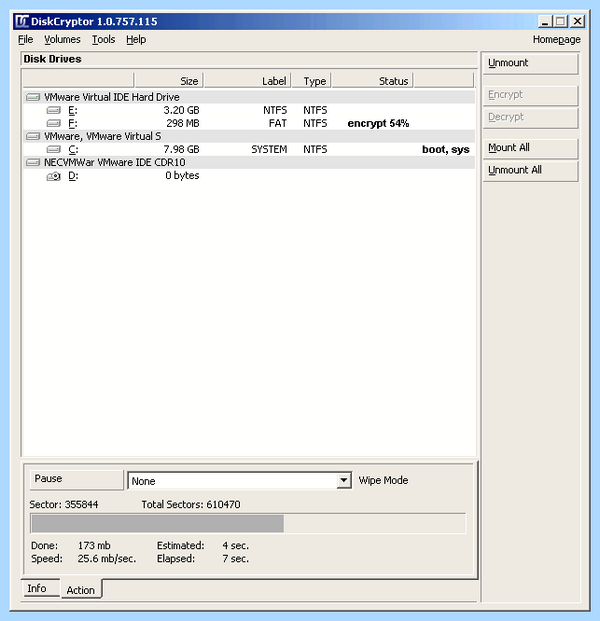The height and width of the screenshot is (621, 600).
Task: Click the Wipe Mode field showing None
Action: [x=239, y=481]
